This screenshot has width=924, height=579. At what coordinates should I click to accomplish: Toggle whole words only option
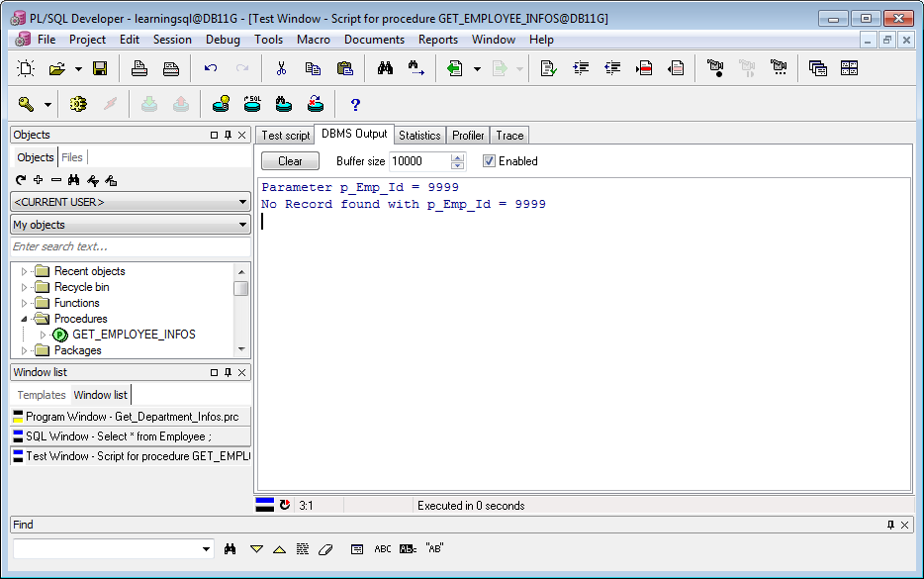(x=408, y=549)
